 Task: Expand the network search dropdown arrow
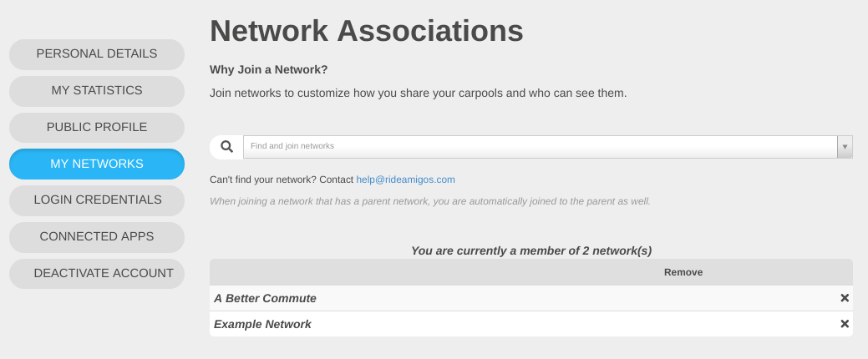(845, 147)
